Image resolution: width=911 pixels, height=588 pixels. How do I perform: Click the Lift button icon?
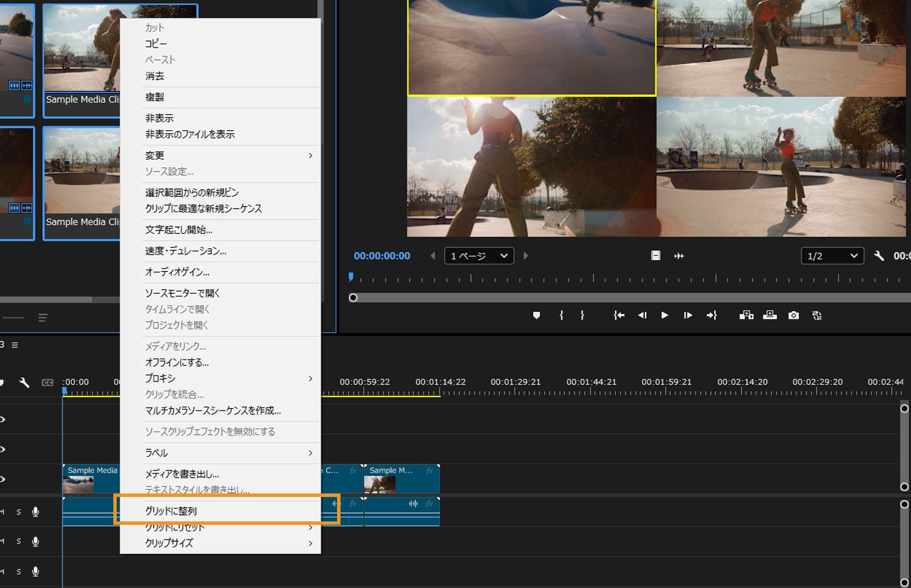[746, 315]
